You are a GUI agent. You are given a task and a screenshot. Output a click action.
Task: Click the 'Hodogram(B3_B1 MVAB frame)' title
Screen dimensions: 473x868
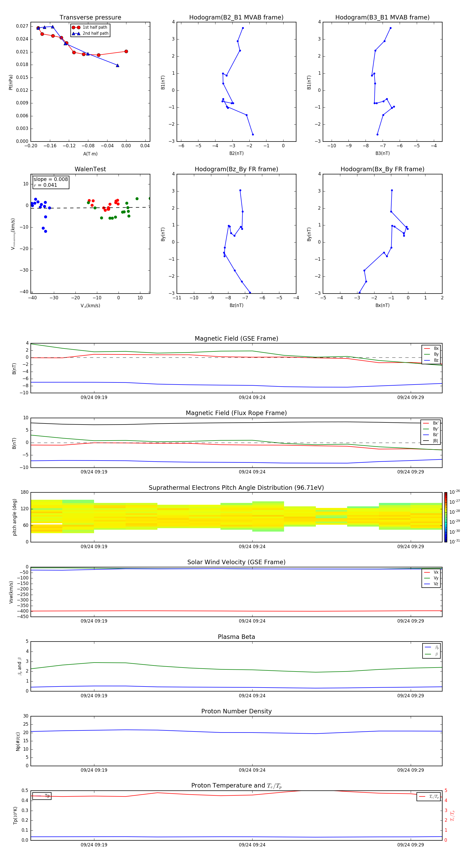coord(382,18)
